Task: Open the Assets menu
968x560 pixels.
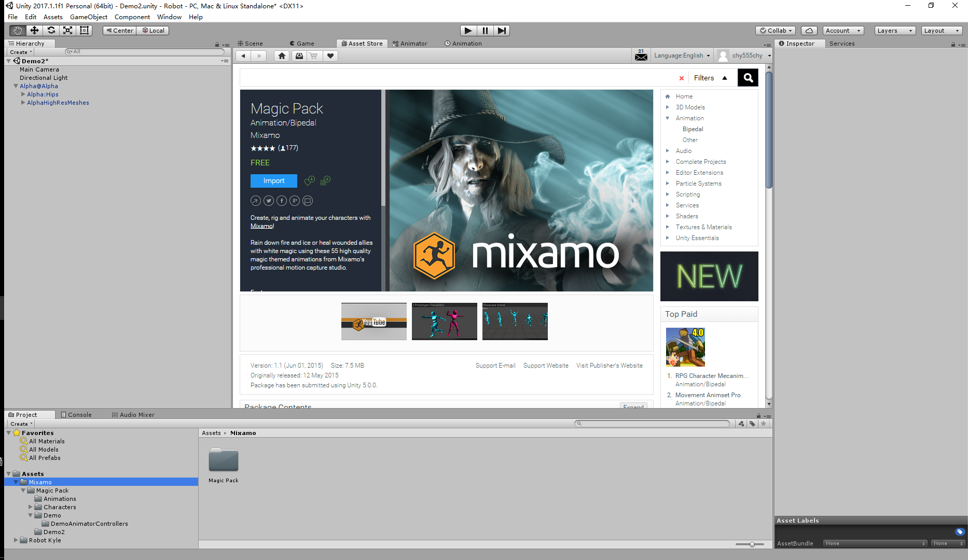Action: tap(53, 17)
